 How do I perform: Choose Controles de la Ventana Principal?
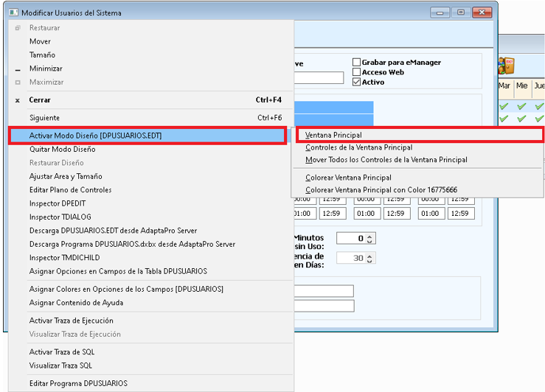coord(358,147)
